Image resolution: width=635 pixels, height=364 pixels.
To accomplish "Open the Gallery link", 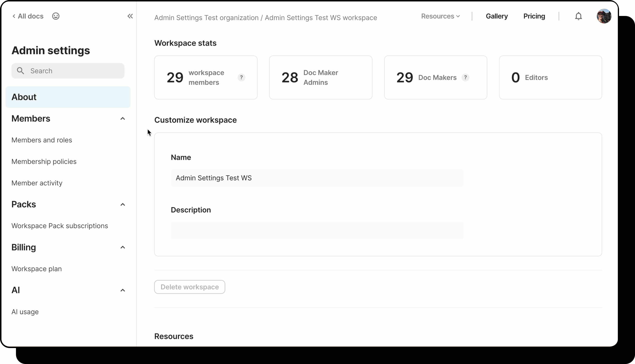I will click(496, 16).
